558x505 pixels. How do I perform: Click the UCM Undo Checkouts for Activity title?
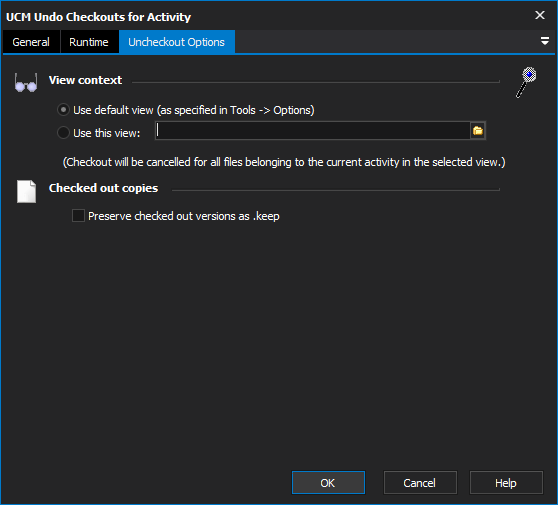pos(99,17)
